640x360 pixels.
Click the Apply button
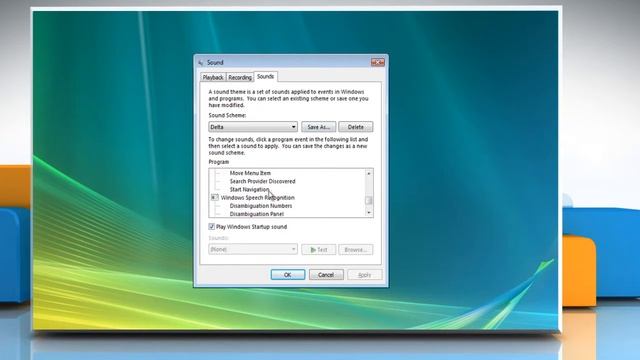pos(364,275)
